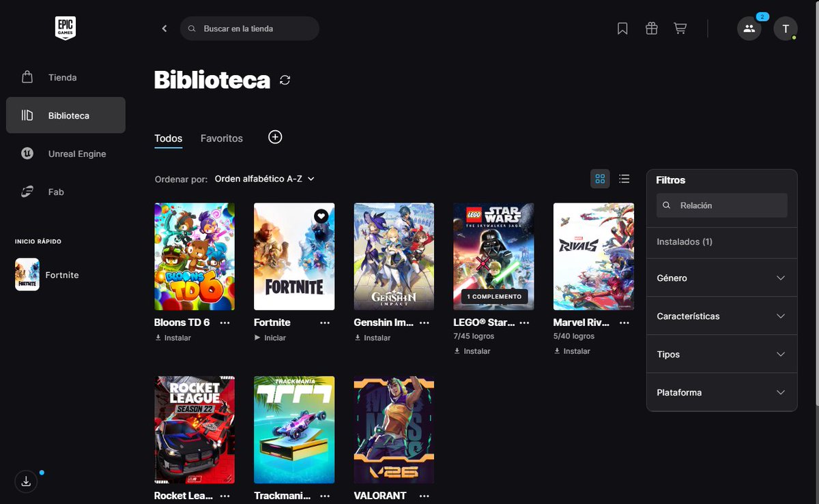Open the Fortnite cover art
This screenshot has width=819, height=504.
(294, 256)
